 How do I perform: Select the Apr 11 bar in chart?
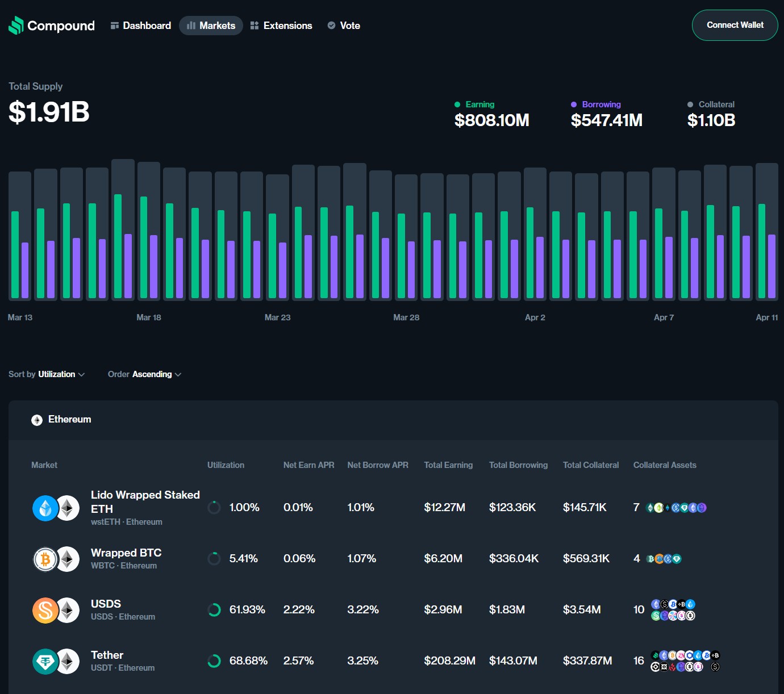coord(766,232)
